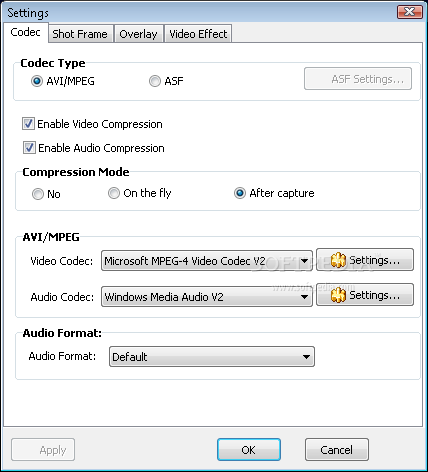
Task: Confirm settings with the OK button
Action: pyautogui.click(x=249, y=450)
